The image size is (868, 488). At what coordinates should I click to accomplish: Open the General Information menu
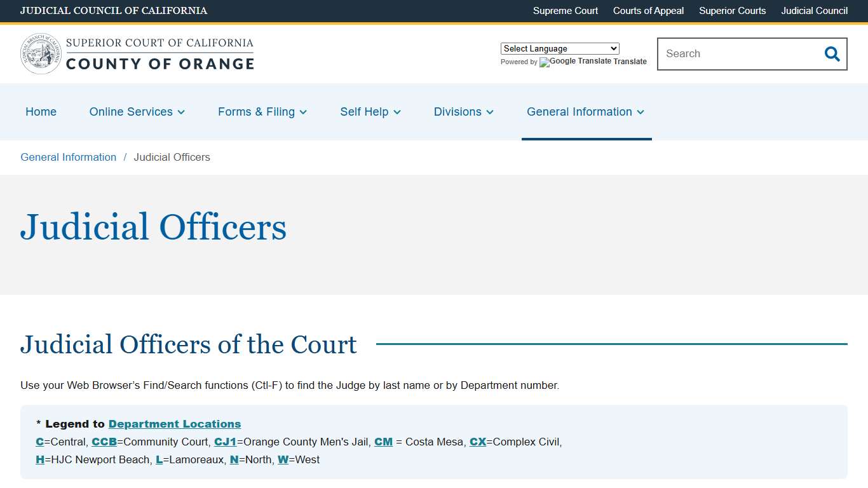pyautogui.click(x=585, y=112)
